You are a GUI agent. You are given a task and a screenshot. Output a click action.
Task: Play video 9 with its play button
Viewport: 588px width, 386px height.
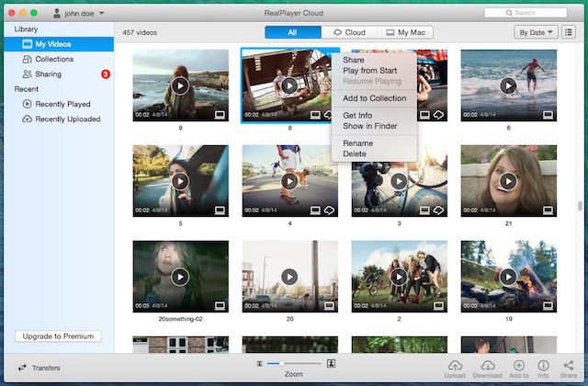pyautogui.click(x=180, y=85)
